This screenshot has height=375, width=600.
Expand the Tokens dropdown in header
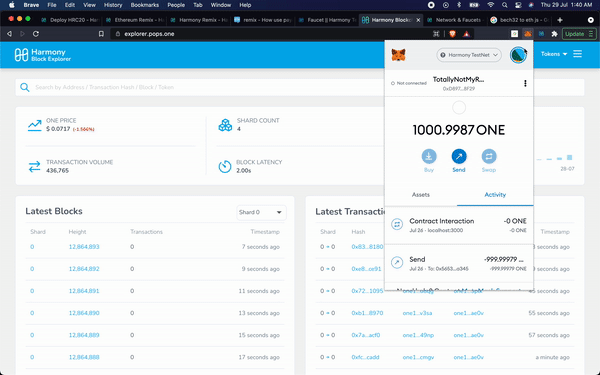554,54
